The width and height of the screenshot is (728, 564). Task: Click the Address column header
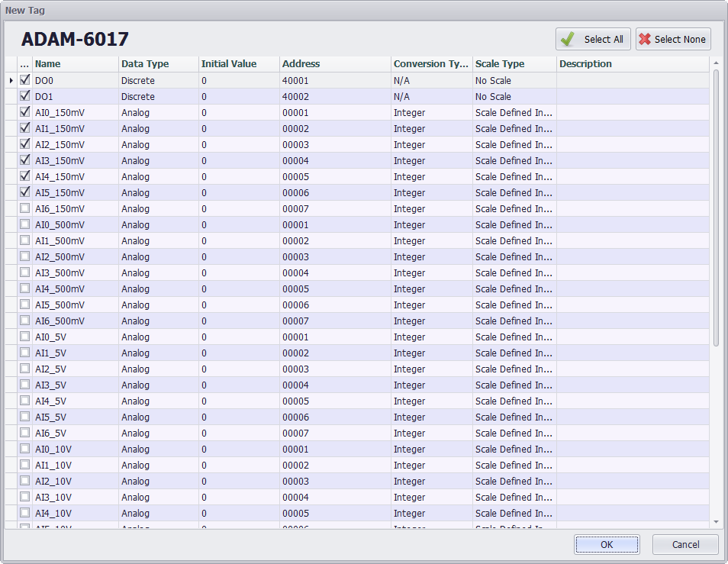click(334, 64)
